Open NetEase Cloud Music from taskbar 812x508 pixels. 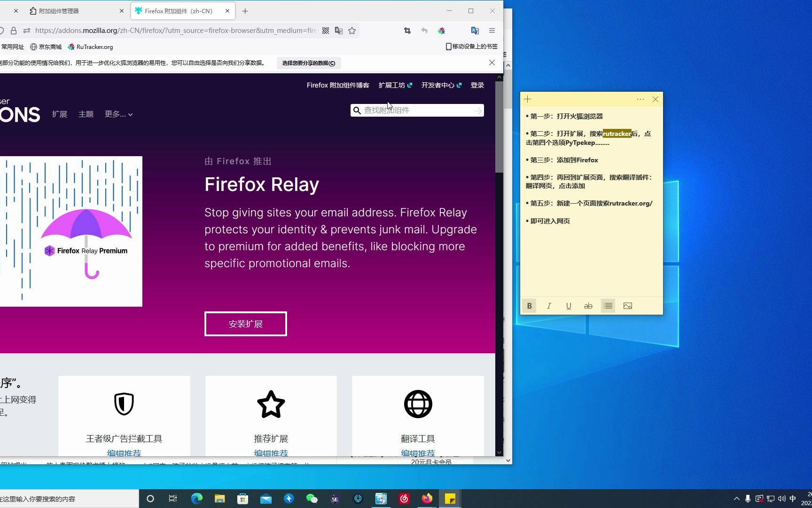click(x=404, y=499)
